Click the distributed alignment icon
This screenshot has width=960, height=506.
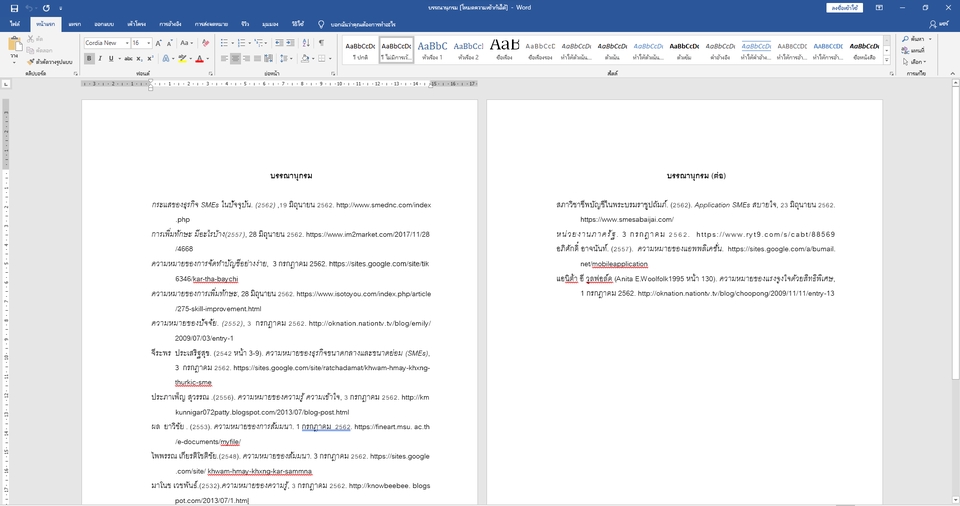pos(269,59)
